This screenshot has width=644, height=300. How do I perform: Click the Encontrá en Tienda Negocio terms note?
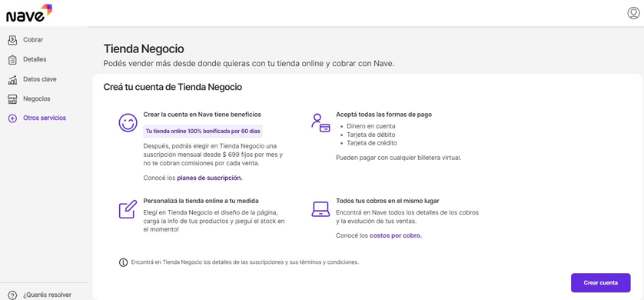point(245,262)
